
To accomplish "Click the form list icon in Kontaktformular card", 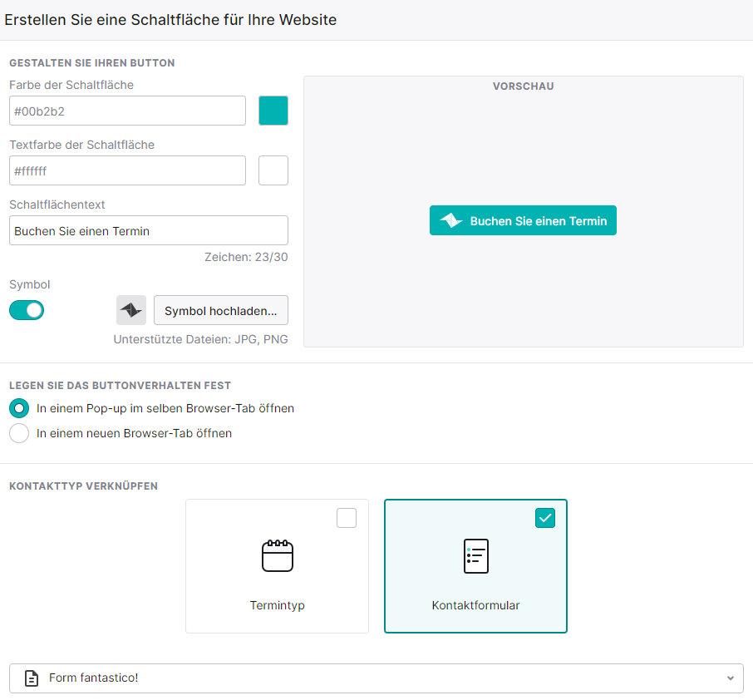I will point(476,556).
